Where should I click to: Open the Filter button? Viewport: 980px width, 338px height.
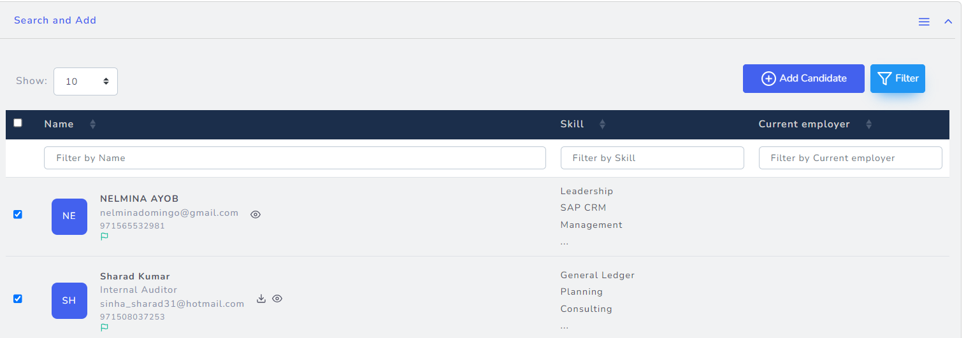pos(897,78)
